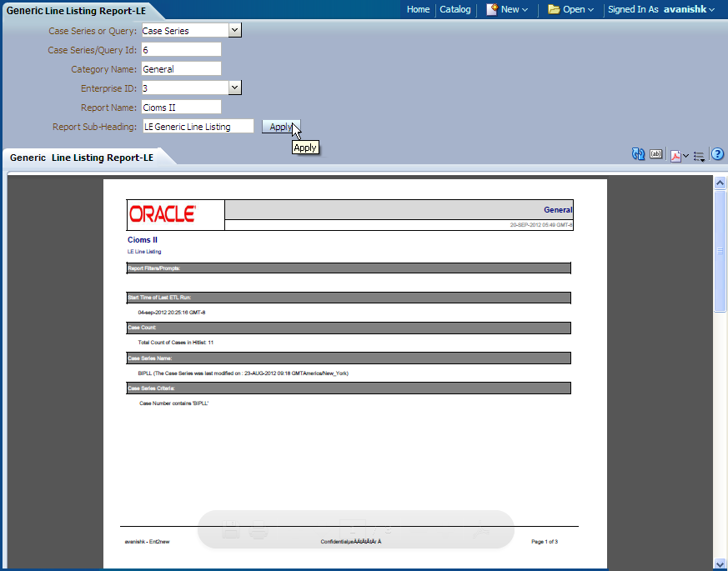Screen dimensions: 728x571
Task: Click the 'General' category text in report header
Action: click(558, 210)
